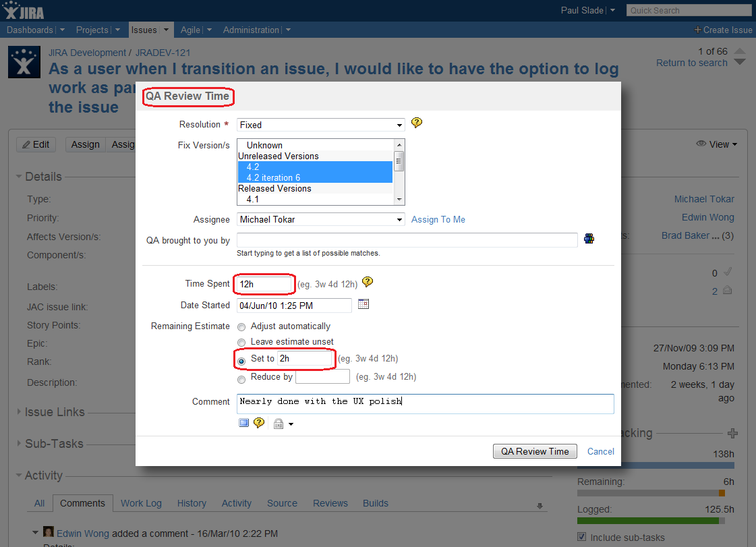This screenshot has width=756, height=547.
Task: Click Edwin Wong's avatar in comment
Action: (48, 532)
